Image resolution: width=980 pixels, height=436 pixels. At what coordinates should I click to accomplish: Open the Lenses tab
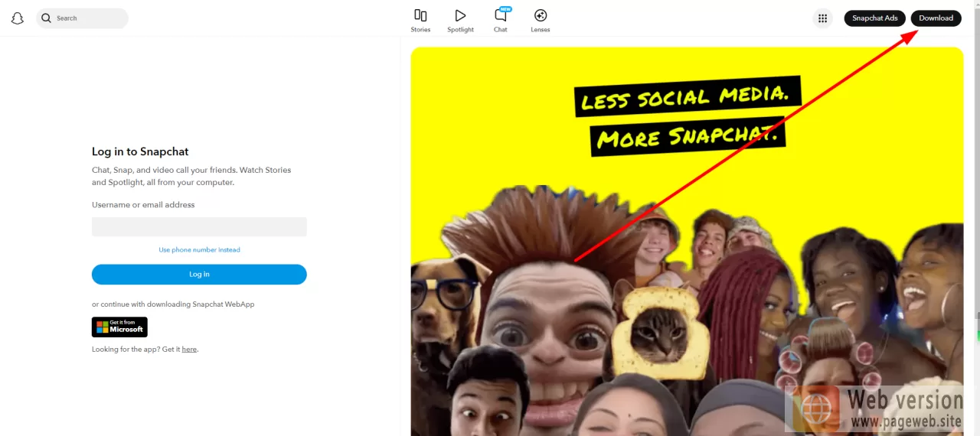pos(541,21)
